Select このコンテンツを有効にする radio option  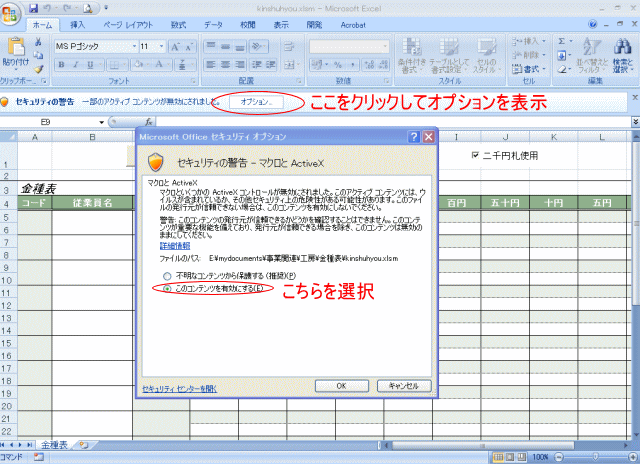[x=167, y=289]
